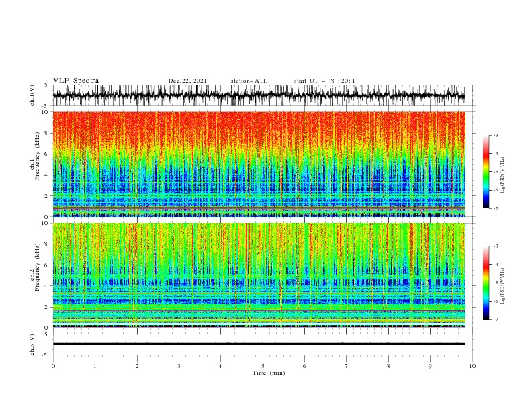
Task: Click the ch.2 color bar "log(PSD)(V²/Hz)" label
Action: 503,286
